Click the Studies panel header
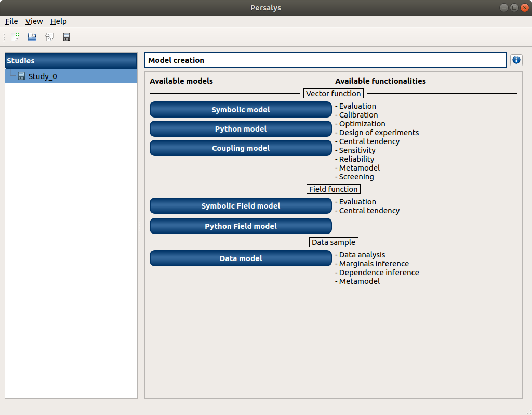Screen dimensions: 532x415 point(71,61)
